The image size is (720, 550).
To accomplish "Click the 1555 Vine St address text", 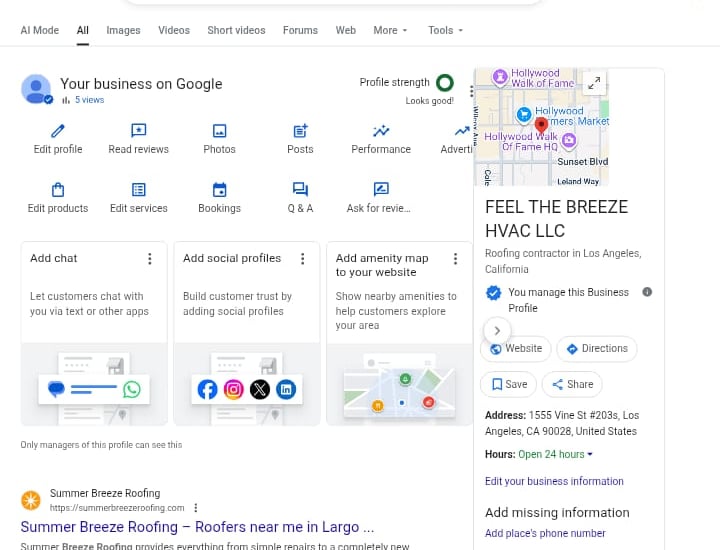I will point(562,423).
